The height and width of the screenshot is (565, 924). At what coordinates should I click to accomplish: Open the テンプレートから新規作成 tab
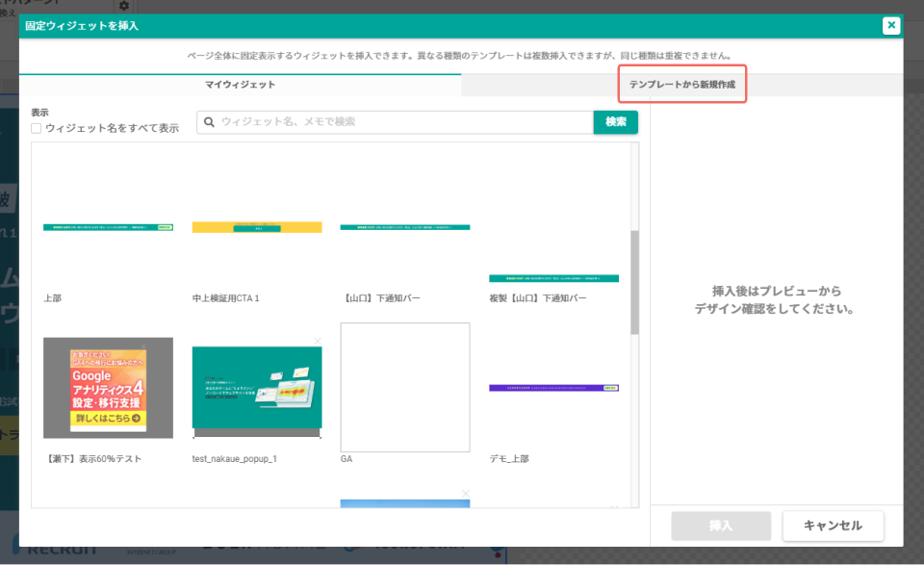coord(682,85)
